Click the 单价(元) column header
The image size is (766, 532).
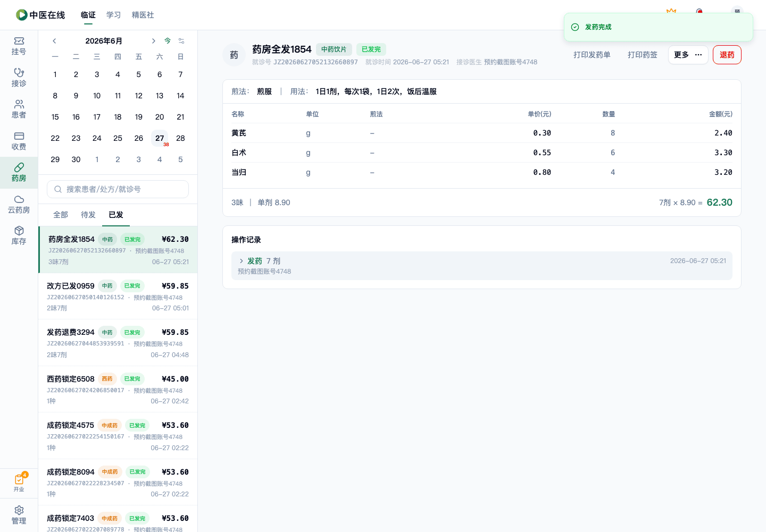539,114
